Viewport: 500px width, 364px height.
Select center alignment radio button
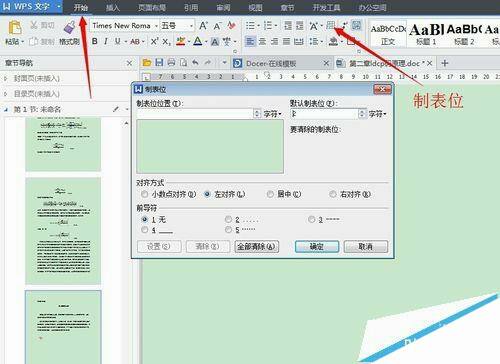pos(270,194)
